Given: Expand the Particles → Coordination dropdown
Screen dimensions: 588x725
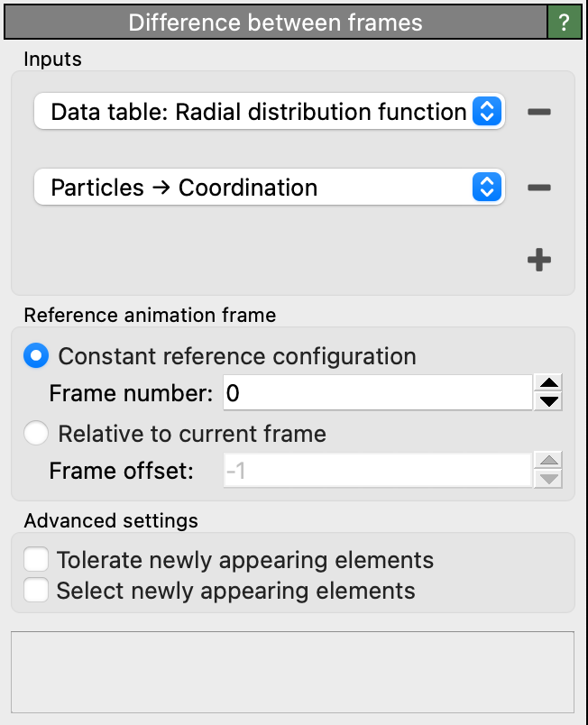Looking at the screenshot, I should coord(269,188).
